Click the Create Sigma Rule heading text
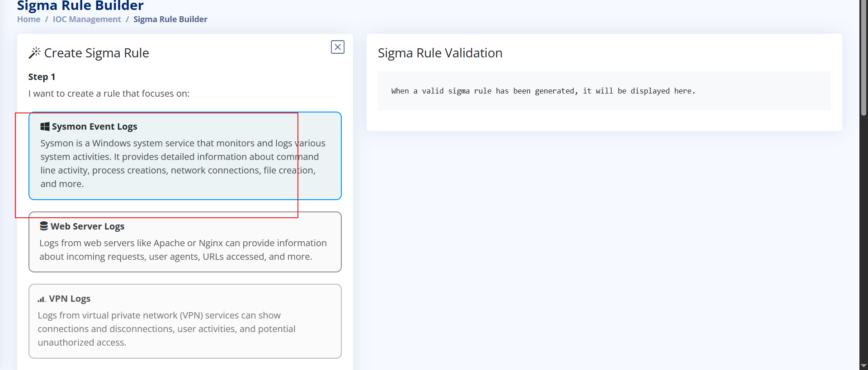The width and height of the screenshot is (868, 370). click(x=96, y=53)
